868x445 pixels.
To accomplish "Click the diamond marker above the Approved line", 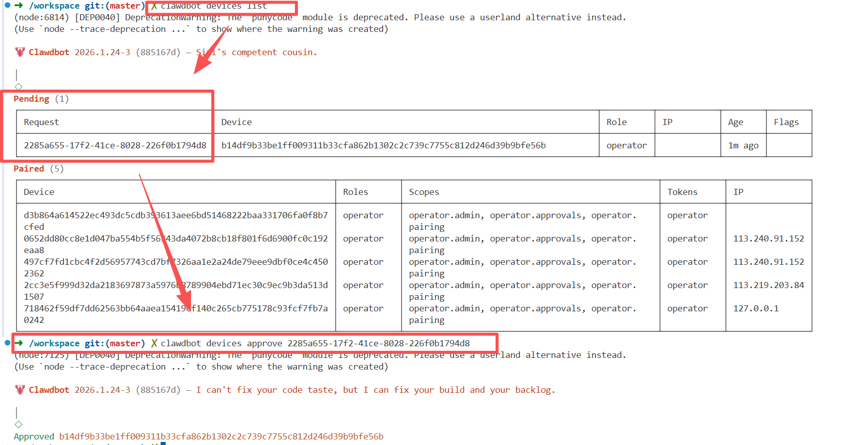I will click(19, 424).
